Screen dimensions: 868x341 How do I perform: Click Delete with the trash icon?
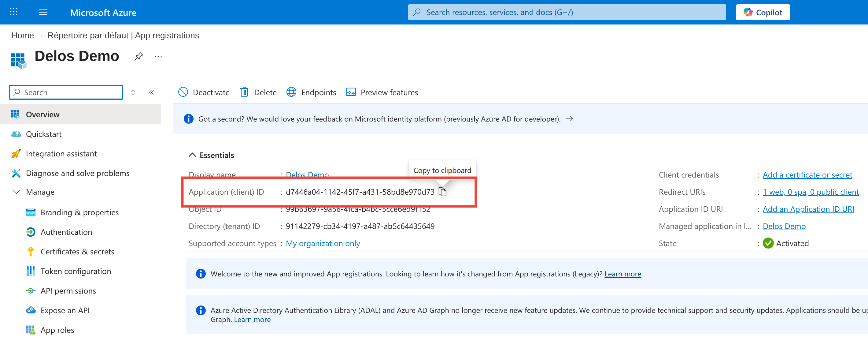258,92
